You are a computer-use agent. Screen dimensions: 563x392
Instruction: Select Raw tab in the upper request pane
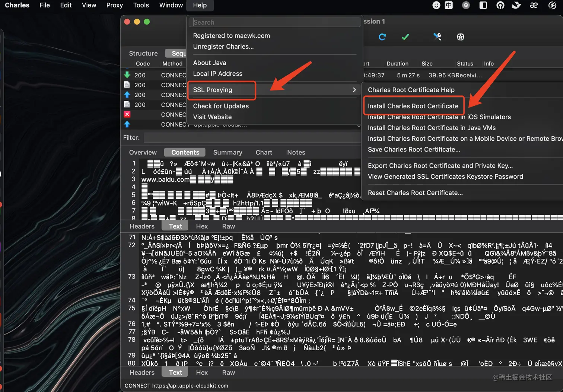tap(229, 226)
